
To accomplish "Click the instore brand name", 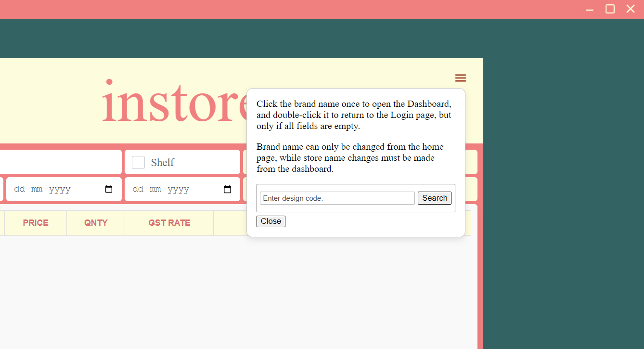I will (175, 102).
